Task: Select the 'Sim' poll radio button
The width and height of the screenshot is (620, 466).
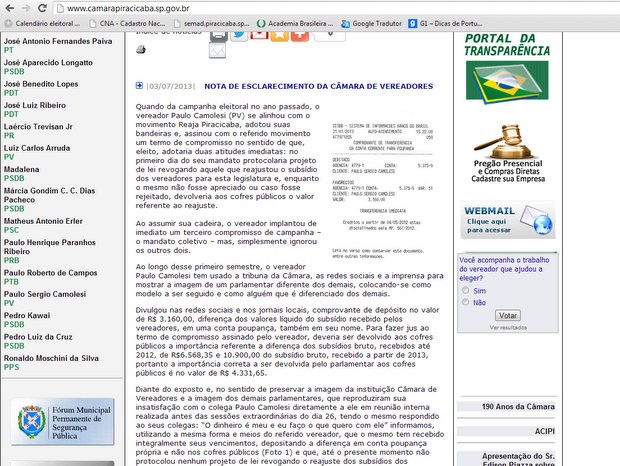Action: click(465, 290)
